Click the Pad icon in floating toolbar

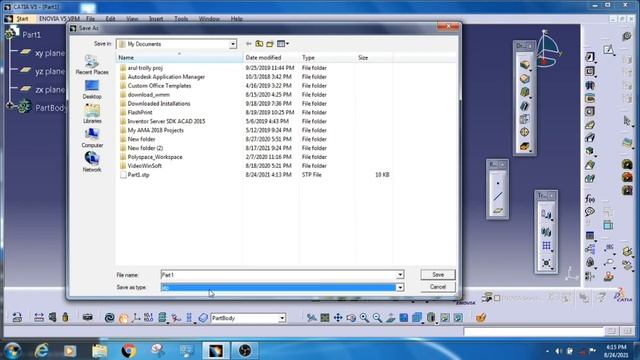(524, 64)
